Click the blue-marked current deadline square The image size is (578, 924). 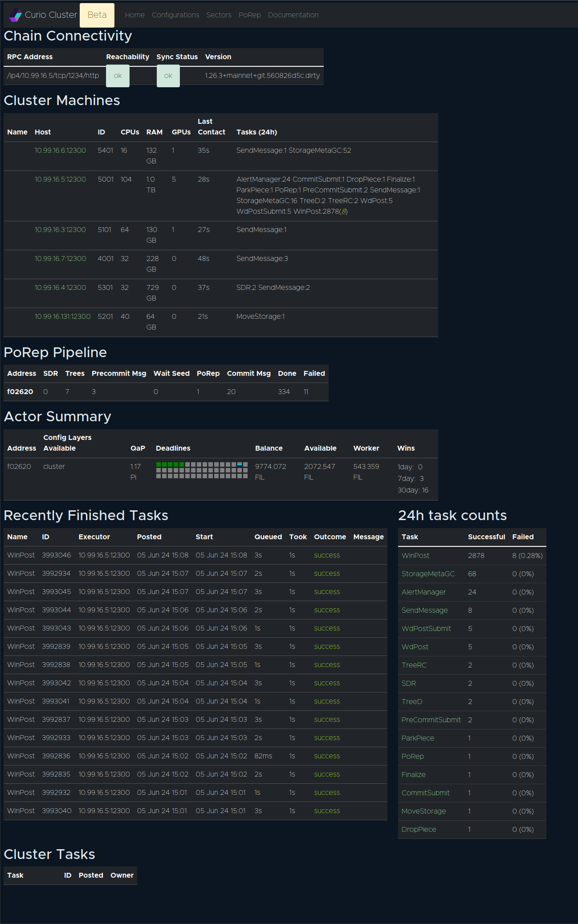(x=240, y=464)
